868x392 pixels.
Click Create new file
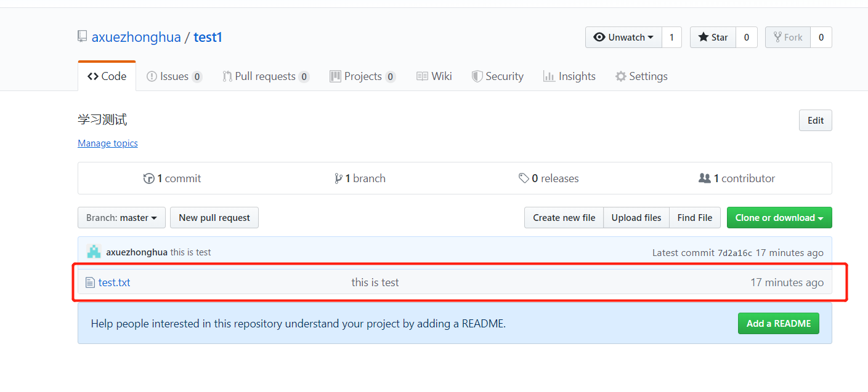point(564,218)
